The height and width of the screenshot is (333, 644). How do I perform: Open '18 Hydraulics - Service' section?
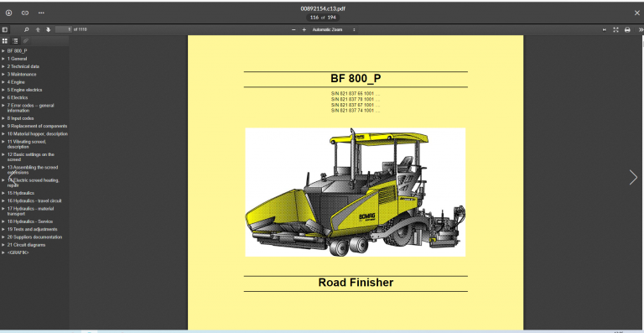pyautogui.click(x=30, y=221)
